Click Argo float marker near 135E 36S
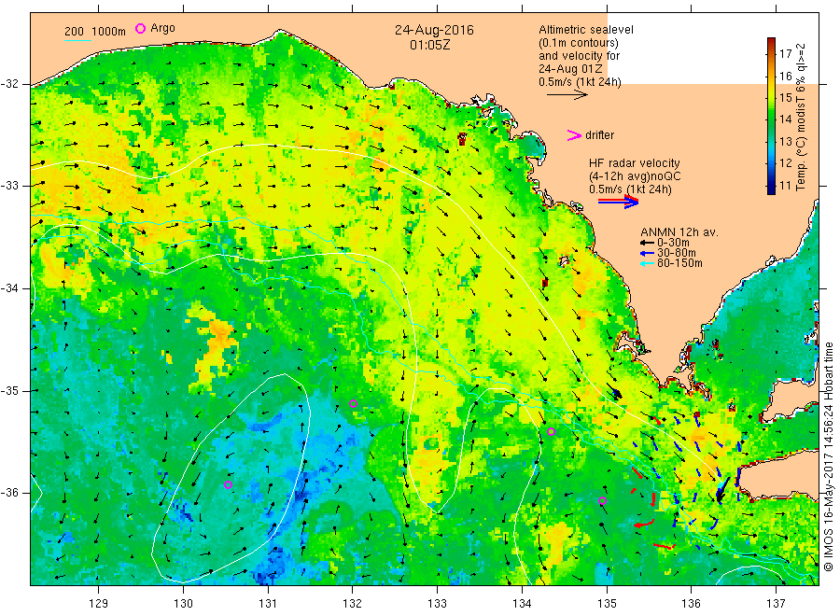Viewport: 840px width, 616px height. pos(602,501)
